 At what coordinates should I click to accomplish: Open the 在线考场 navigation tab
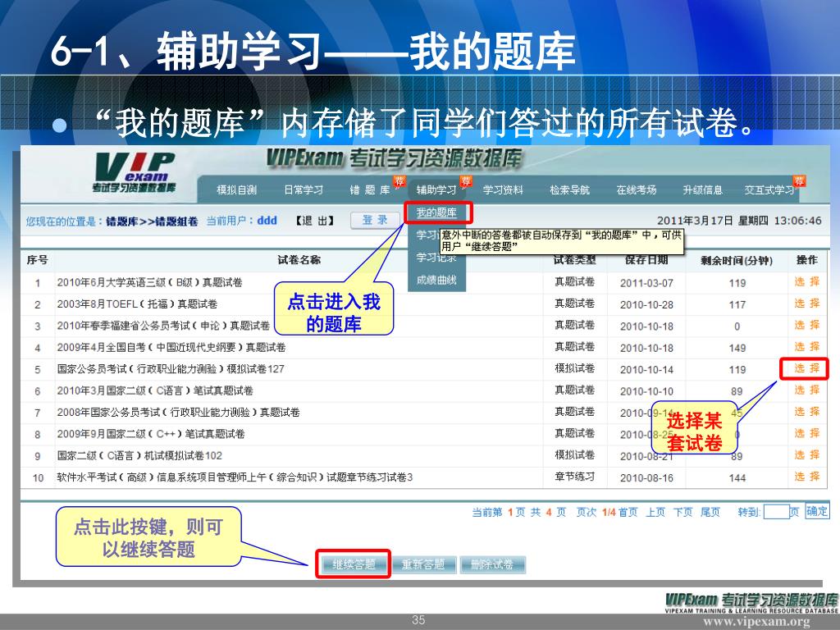point(637,190)
